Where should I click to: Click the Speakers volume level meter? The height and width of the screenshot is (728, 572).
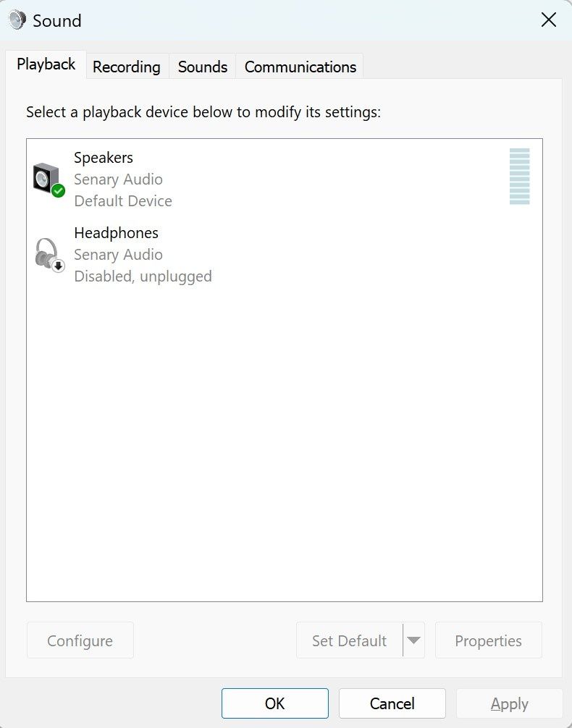click(519, 177)
